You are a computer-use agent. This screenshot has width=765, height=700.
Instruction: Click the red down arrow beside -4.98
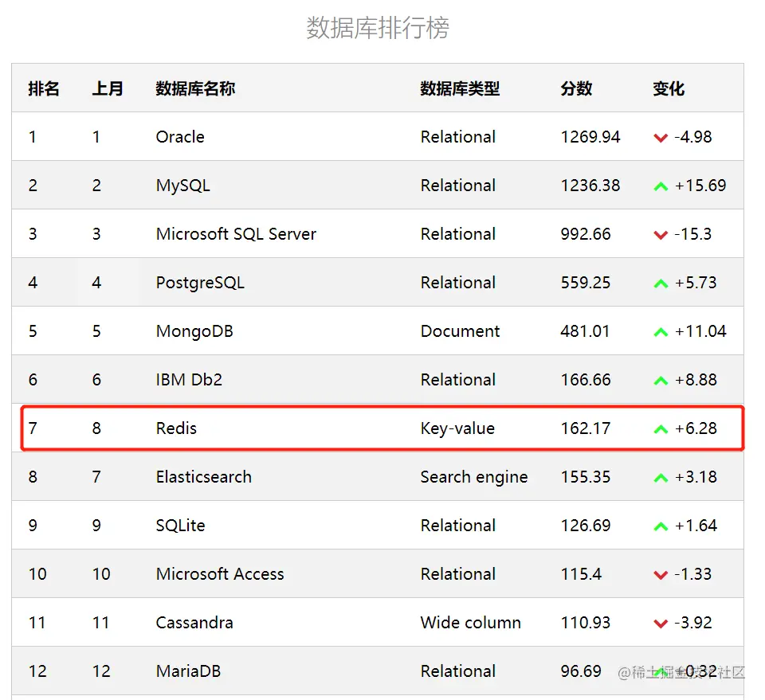point(661,138)
